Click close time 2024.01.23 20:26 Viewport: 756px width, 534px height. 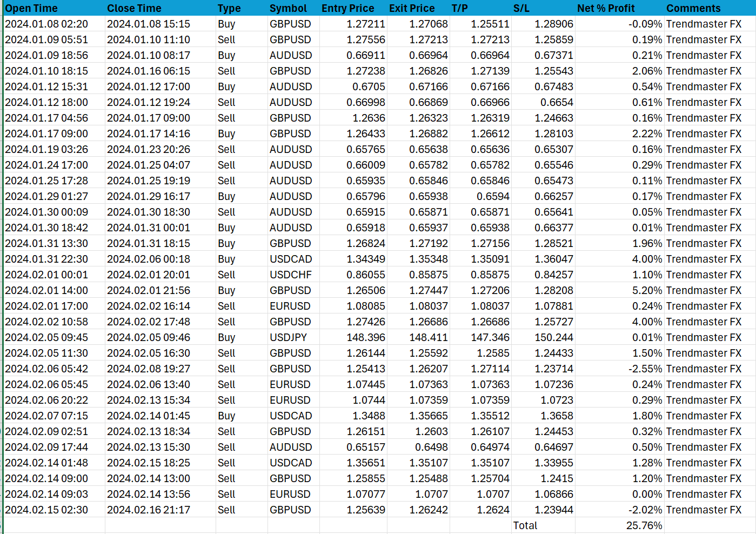(160, 149)
